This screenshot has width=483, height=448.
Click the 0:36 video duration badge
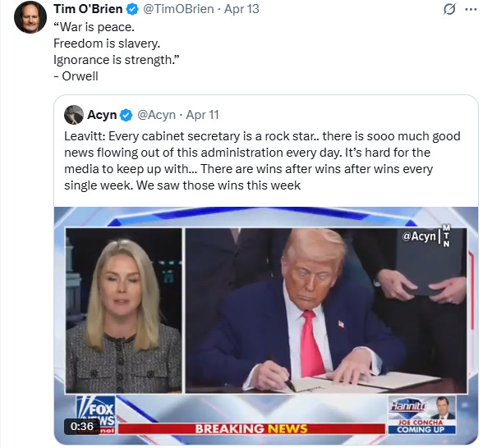[x=82, y=426]
